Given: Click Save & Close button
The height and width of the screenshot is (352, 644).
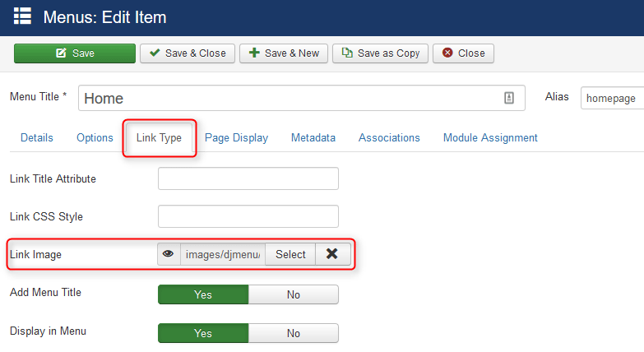Looking at the screenshot, I should 188,53.
